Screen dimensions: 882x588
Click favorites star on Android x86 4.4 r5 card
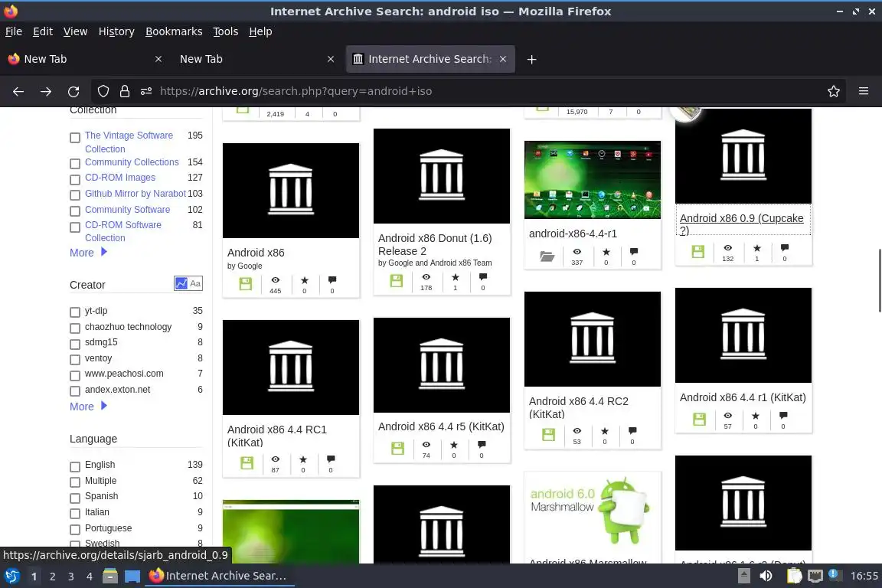point(454,445)
